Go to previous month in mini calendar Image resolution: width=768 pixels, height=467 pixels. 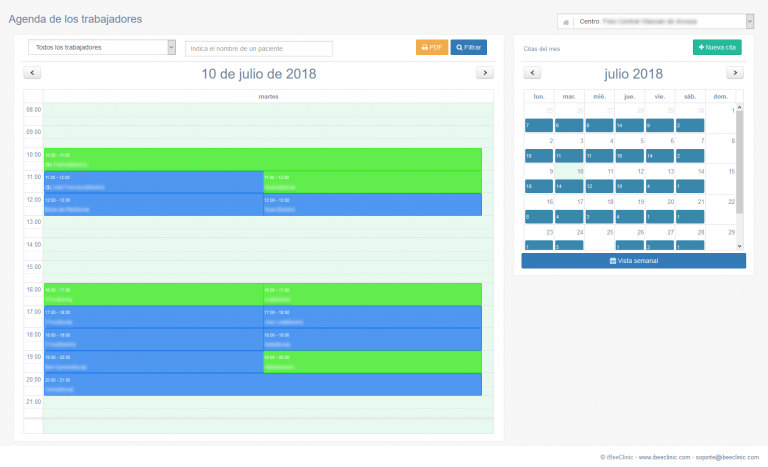coord(533,73)
